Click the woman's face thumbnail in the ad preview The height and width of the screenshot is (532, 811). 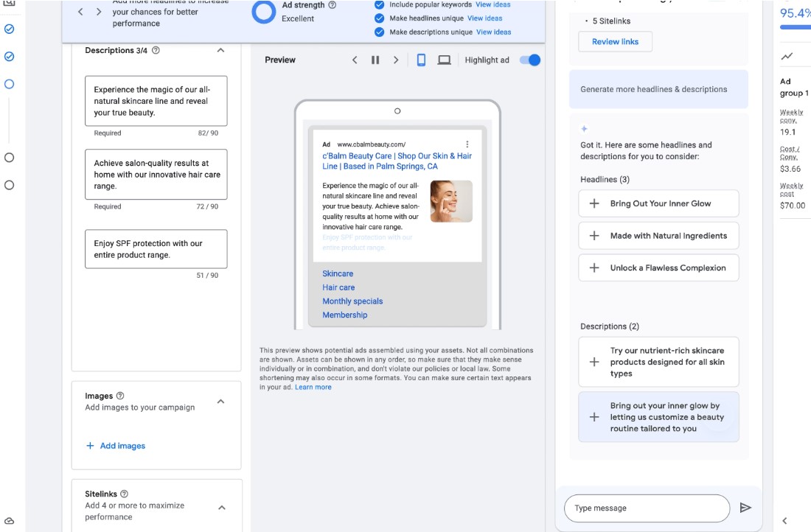click(451, 201)
